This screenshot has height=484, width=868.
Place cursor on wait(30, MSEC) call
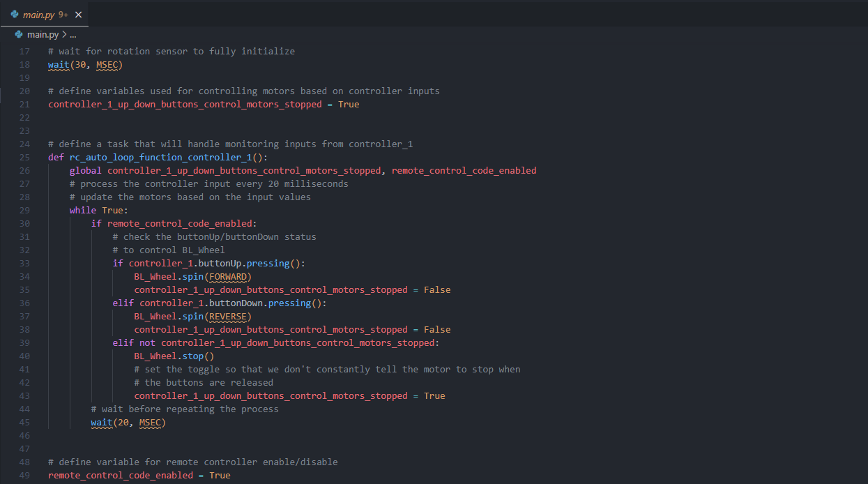[x=85, y=65]
